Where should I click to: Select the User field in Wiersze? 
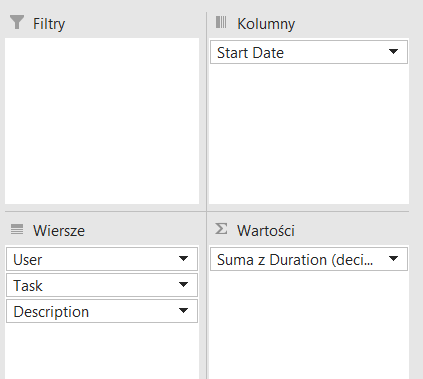(102, 259)
